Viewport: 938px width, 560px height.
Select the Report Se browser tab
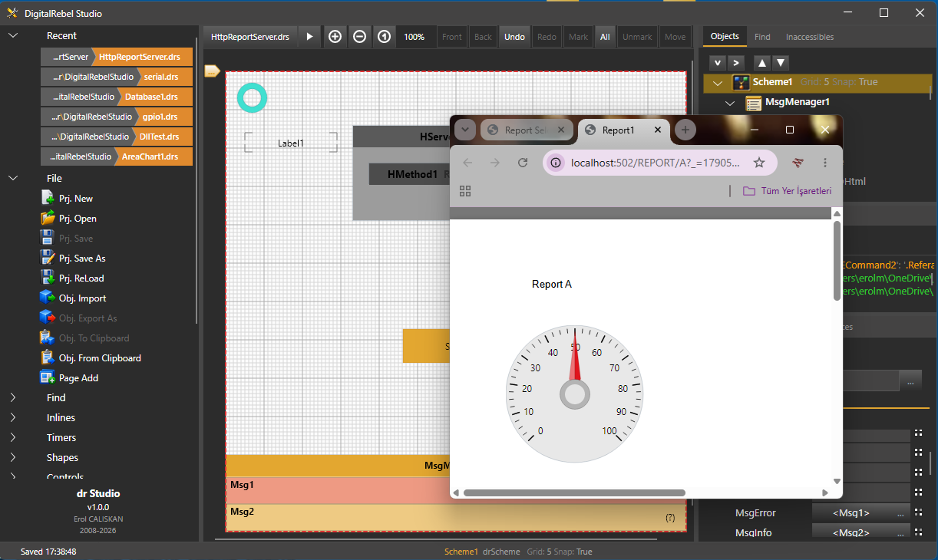click(x=527, y=130)
